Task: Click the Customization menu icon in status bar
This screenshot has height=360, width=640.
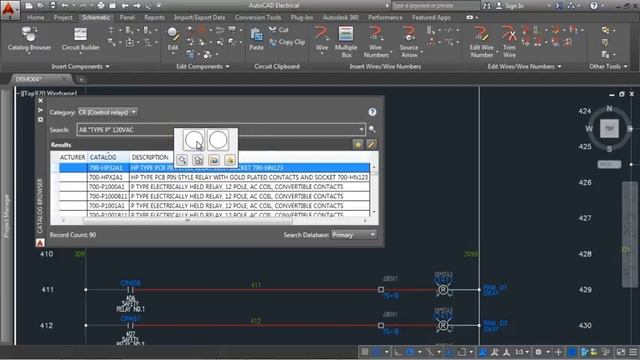Action: (633, 352)
